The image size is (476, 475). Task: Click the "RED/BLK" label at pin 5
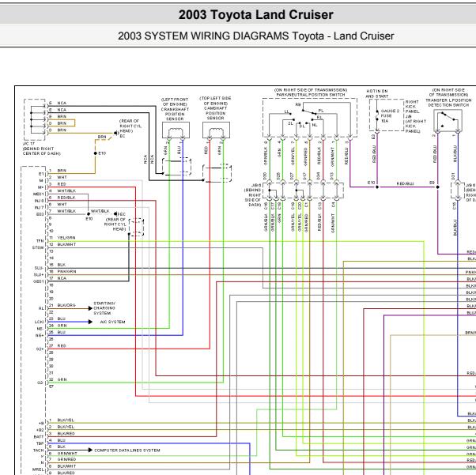coord(66,198)
